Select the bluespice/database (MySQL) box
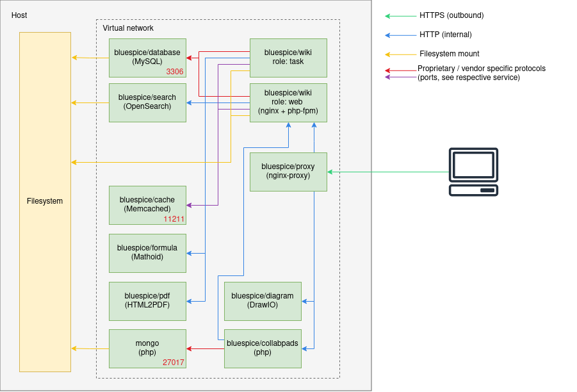Viewport: 577px width, 392px height. tap(147, 58)
